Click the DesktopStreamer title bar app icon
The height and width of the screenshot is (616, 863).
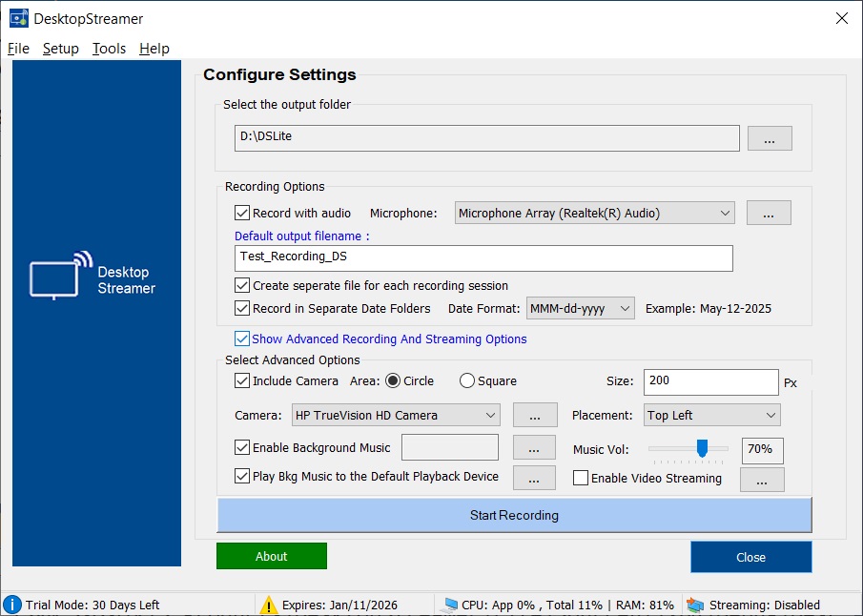tap(18, 18)
